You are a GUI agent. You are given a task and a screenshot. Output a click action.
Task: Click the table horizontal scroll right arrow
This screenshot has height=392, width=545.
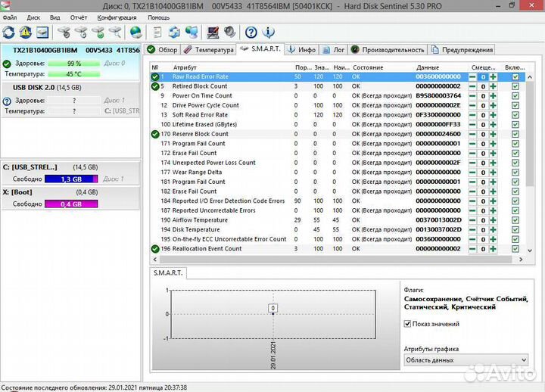point(521,260)
